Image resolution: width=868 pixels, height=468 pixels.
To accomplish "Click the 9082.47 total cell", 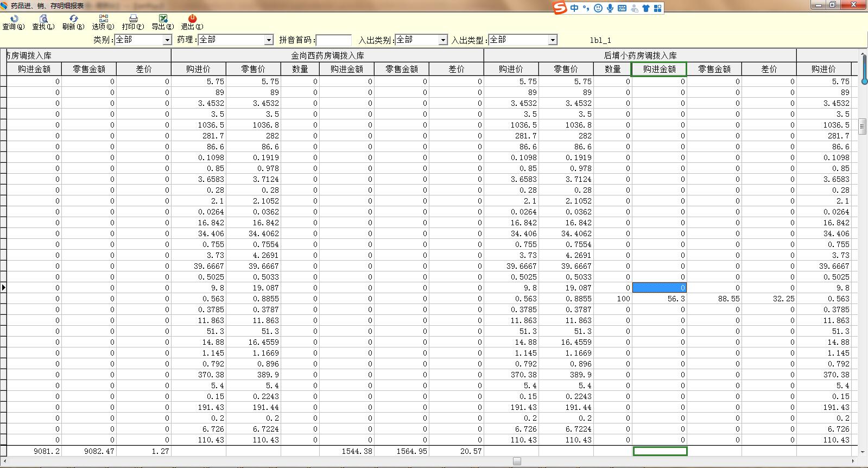I will coord(88,451).
